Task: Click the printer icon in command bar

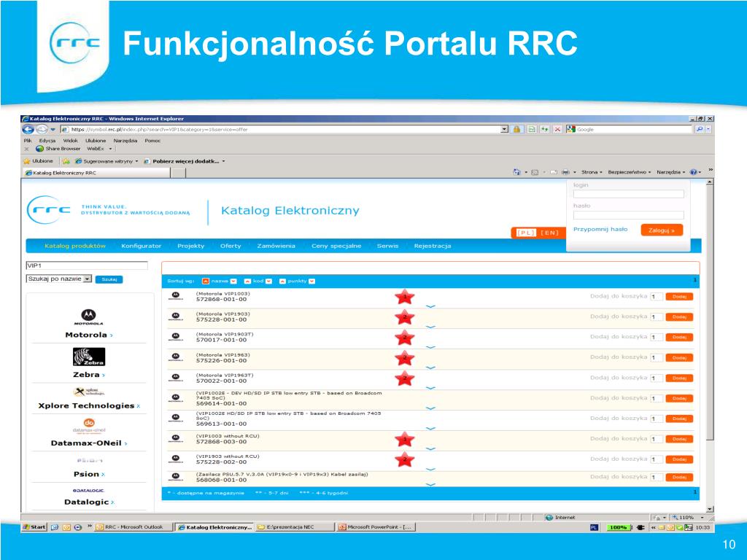Action: pos(565,172)
